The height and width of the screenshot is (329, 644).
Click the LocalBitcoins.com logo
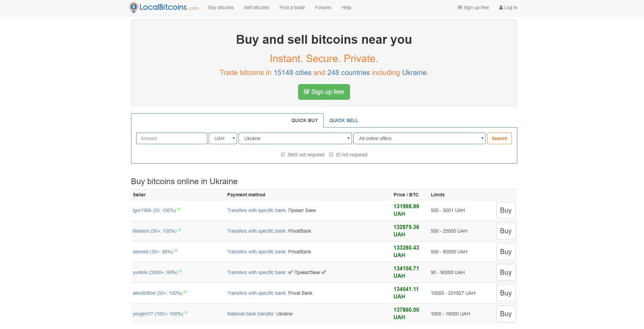[x=164, y=7]
